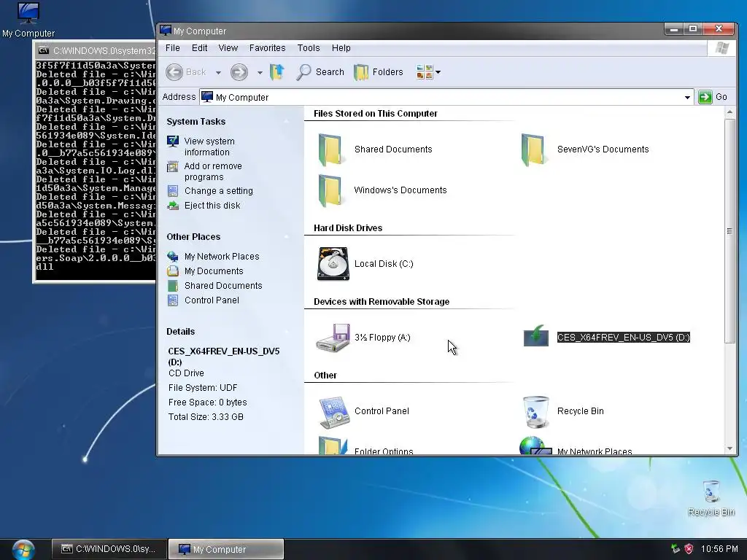The height and width of the screenshot is (560, 747).
Task: Click the Forward navigation arrow icon
Action: (239, 72)
